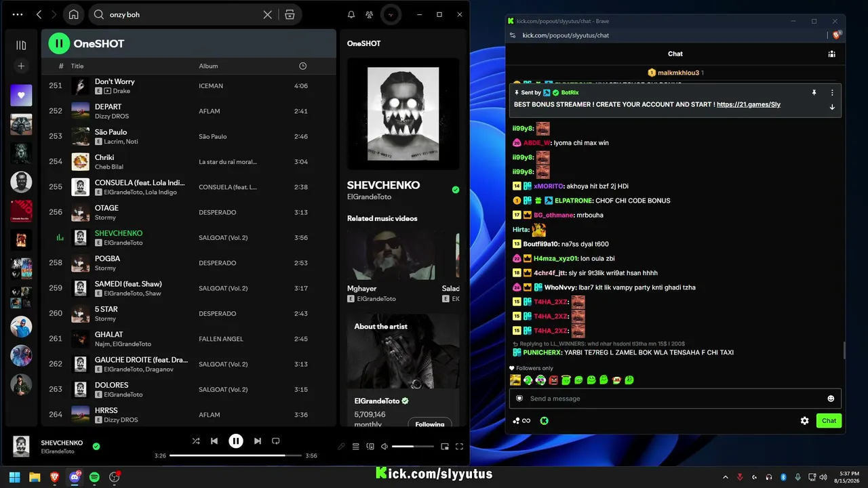Select the track DOLORES

[111, 385]
